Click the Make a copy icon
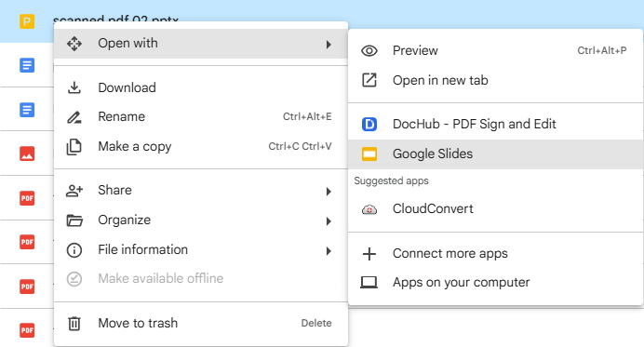This screenshot has height=347, width=644. (x=74, y=147)
